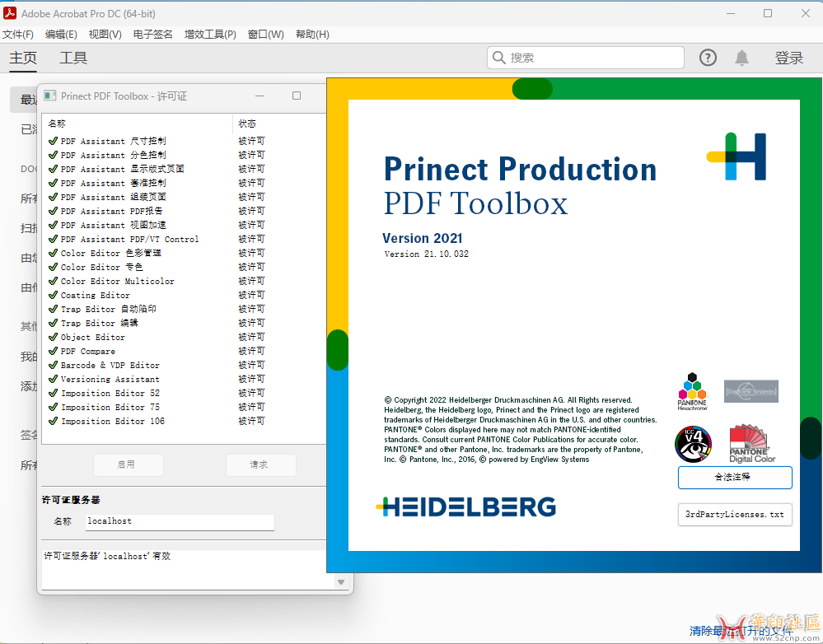Select PDF Assistant 分色控制 row
This screenshot has height=644, width=823.
(185, 155)
